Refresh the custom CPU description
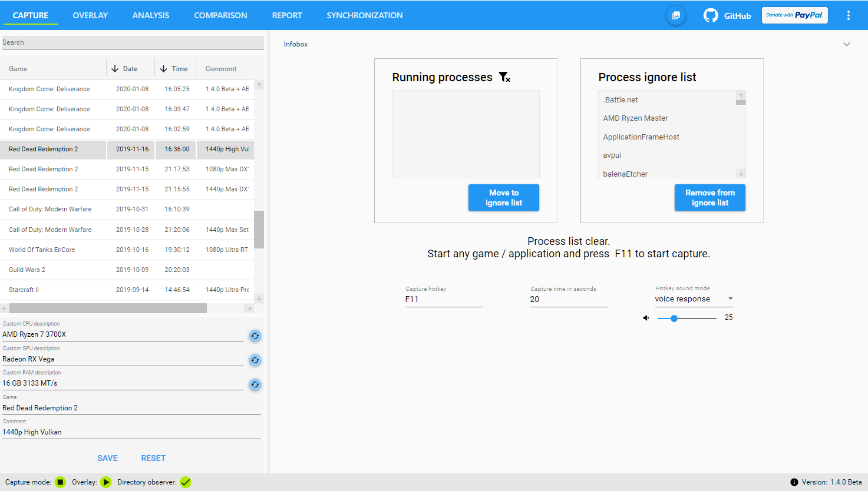868x491 pixels. [x=255, y=336]
